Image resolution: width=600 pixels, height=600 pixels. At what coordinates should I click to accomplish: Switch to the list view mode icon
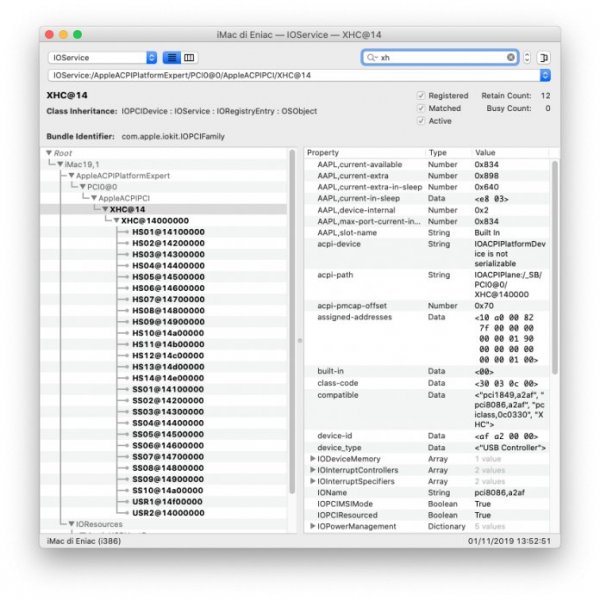[x=171, y=58]
